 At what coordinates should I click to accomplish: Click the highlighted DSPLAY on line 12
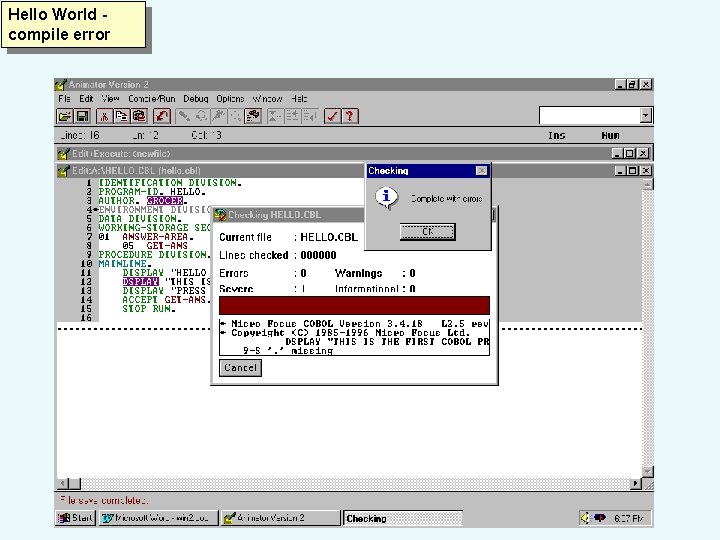[x=141, y=281]
